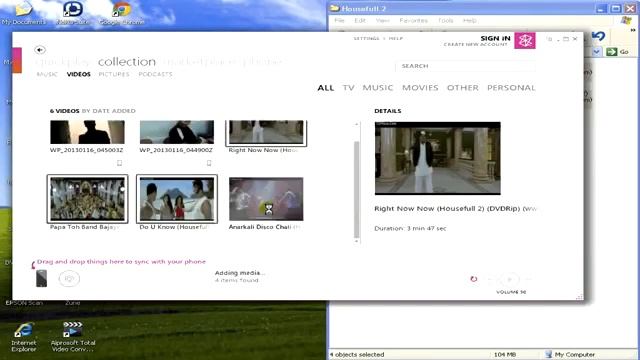Image resolution: width=640 pixels, height=360 pixels.
Task: Click the undo arrow in Housefull 2 toolbar
Action: [598, 36]
